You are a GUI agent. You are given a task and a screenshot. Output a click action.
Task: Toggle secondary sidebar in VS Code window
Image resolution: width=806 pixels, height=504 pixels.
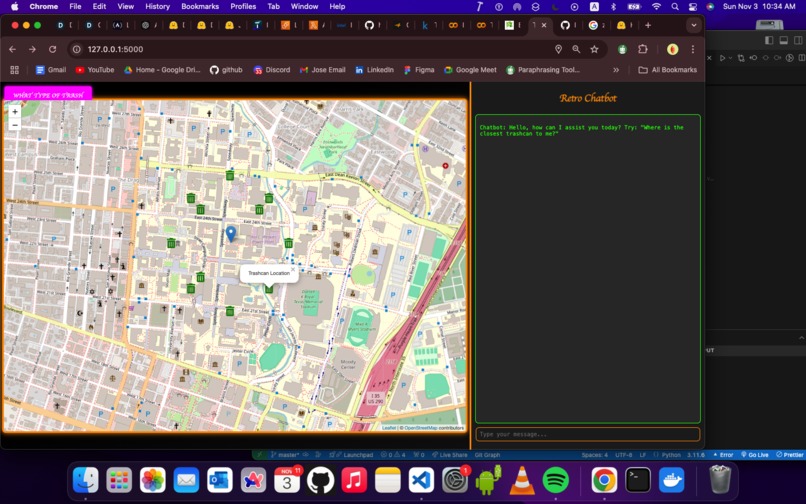798,40
